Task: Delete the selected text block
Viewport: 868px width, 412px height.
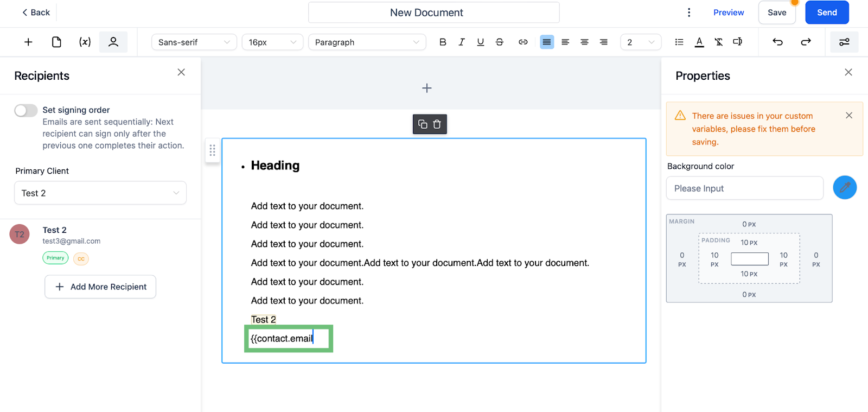Action: coord(437,124)
